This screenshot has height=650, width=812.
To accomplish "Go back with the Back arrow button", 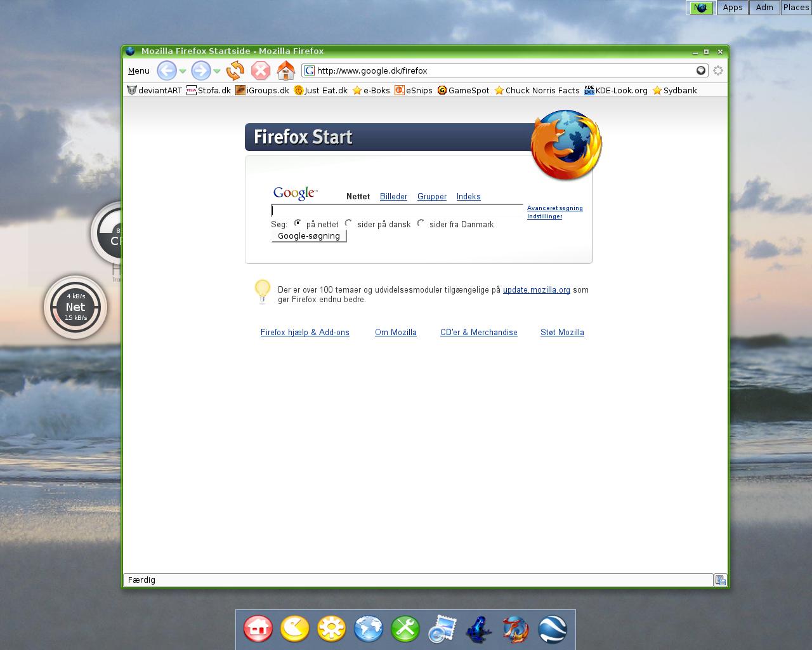I will coord(167,70).
